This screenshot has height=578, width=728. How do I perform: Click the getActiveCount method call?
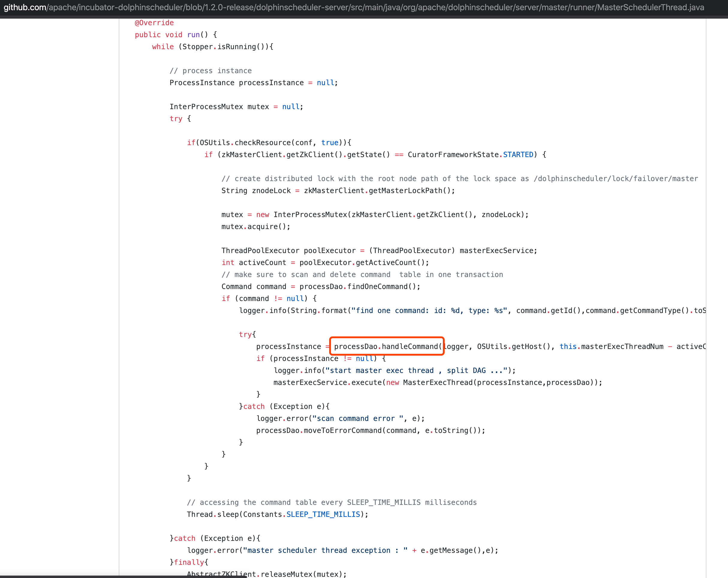point(386,262)
